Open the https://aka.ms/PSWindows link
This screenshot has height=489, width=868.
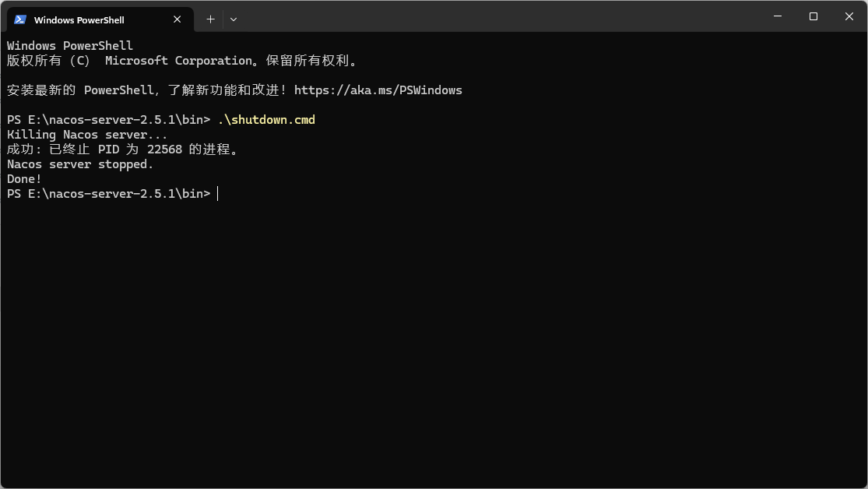point(378,90)
